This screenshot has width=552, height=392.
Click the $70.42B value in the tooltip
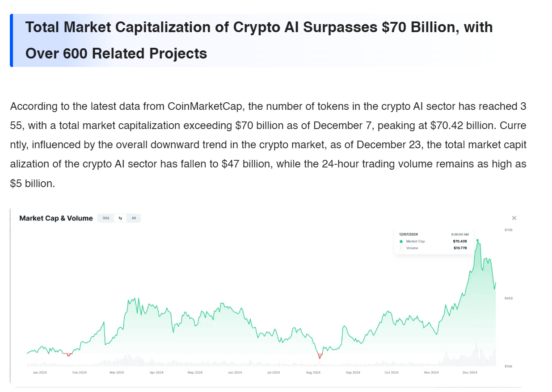click(x=459, y=242)
